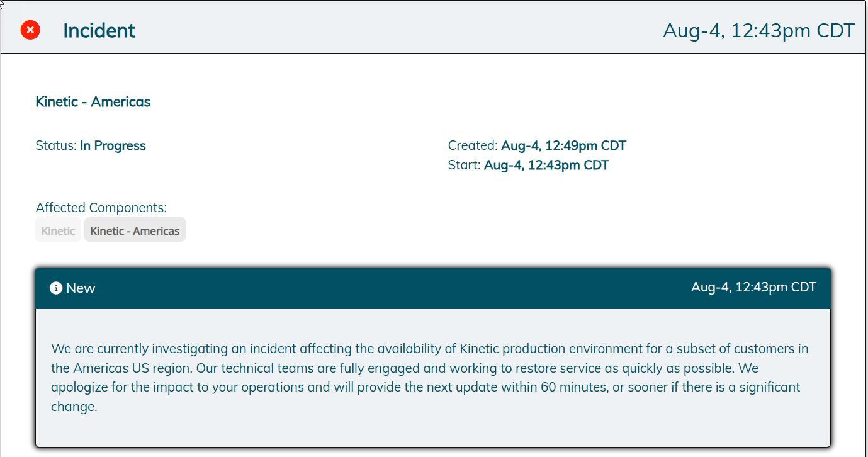Click the Start label text
Viewport: 868px width, 457px height.
coord(465,165)
